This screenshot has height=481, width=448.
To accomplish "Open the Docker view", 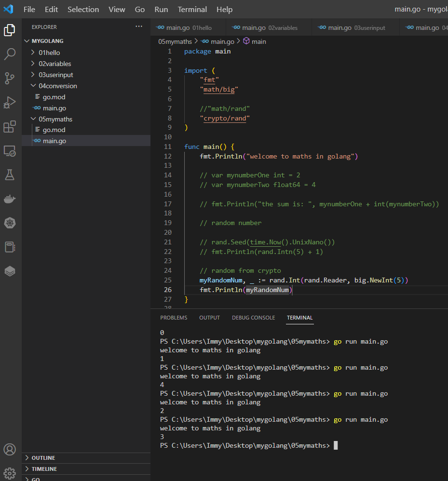I will point(10,199).
